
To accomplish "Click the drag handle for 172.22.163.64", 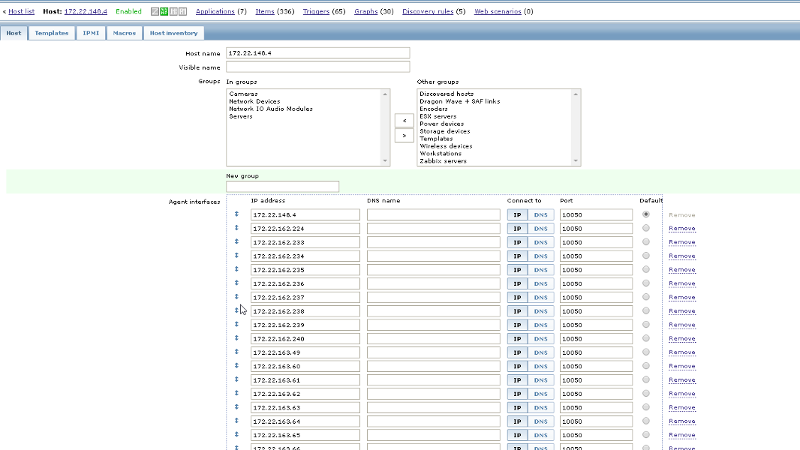I will [237, 421].
